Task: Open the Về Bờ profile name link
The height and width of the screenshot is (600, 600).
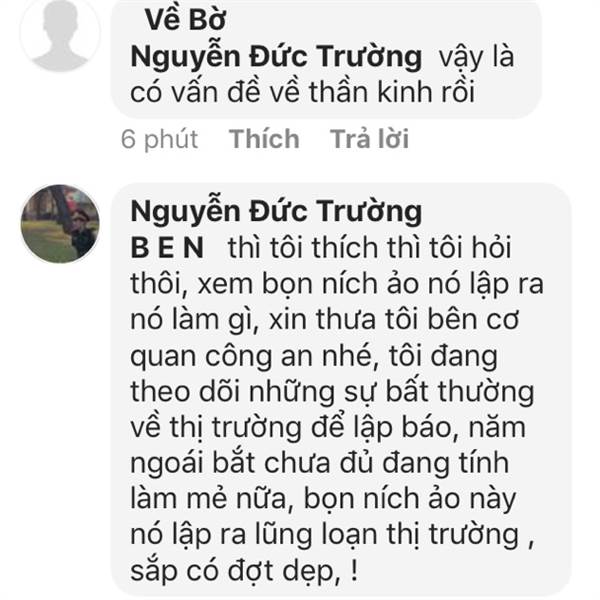Action: point(186,19)
